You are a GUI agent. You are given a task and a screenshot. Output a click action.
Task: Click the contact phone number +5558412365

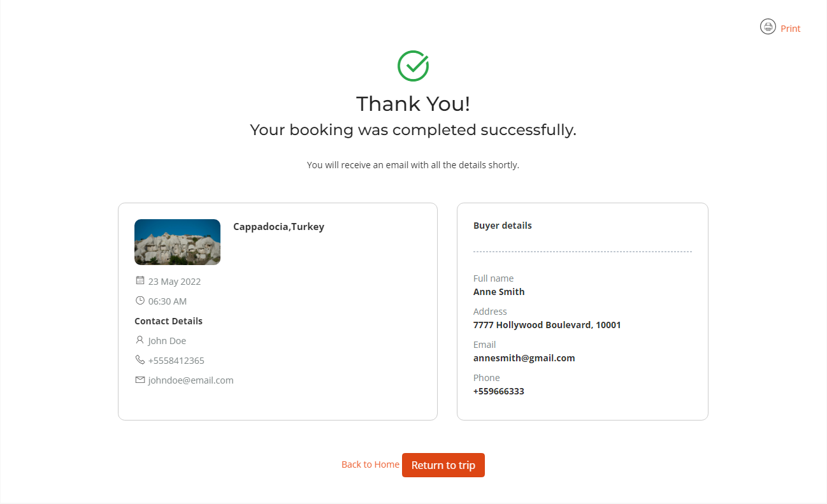[x=176, y=361]
